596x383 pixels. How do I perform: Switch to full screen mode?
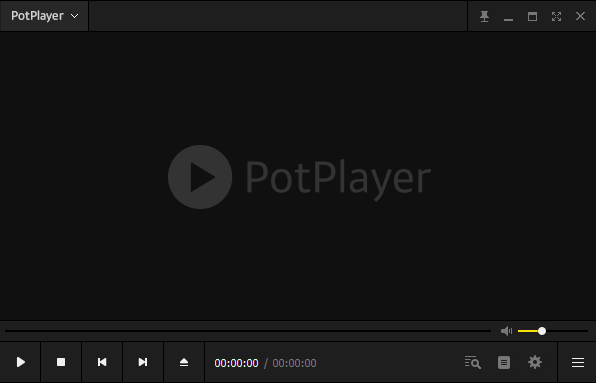556,16
